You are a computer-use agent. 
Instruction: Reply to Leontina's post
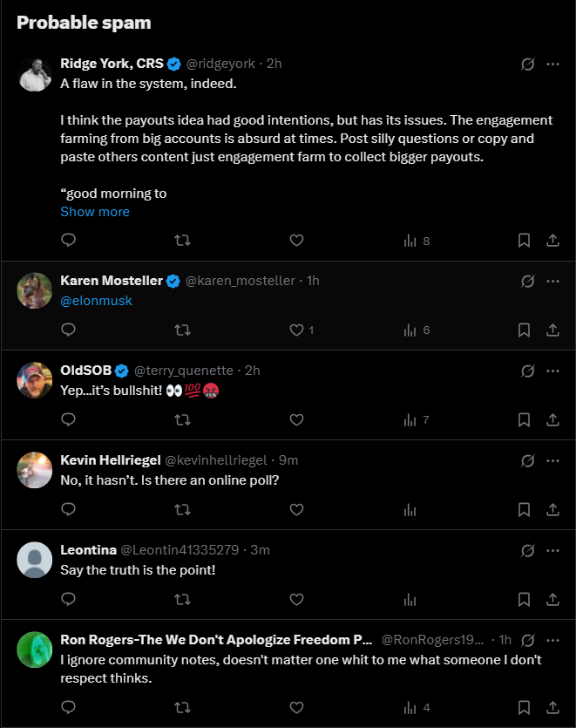[69, 599]
